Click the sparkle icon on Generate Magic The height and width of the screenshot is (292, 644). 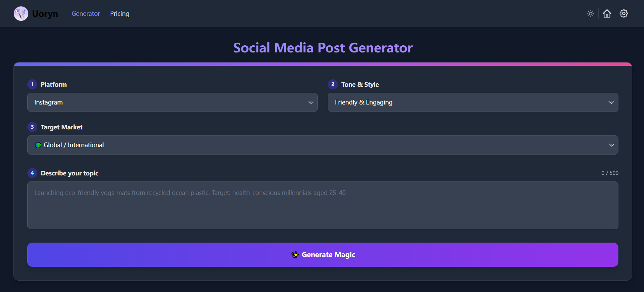[295, 255]
